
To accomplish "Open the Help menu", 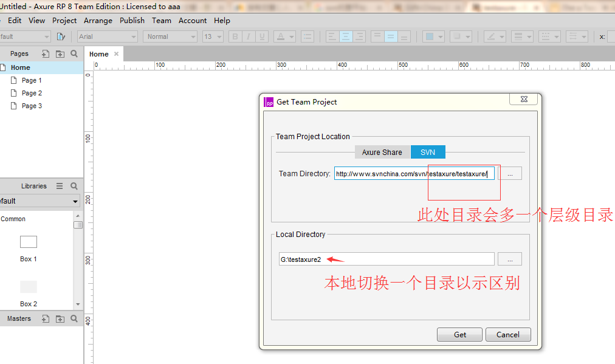I will pos(222,21).
